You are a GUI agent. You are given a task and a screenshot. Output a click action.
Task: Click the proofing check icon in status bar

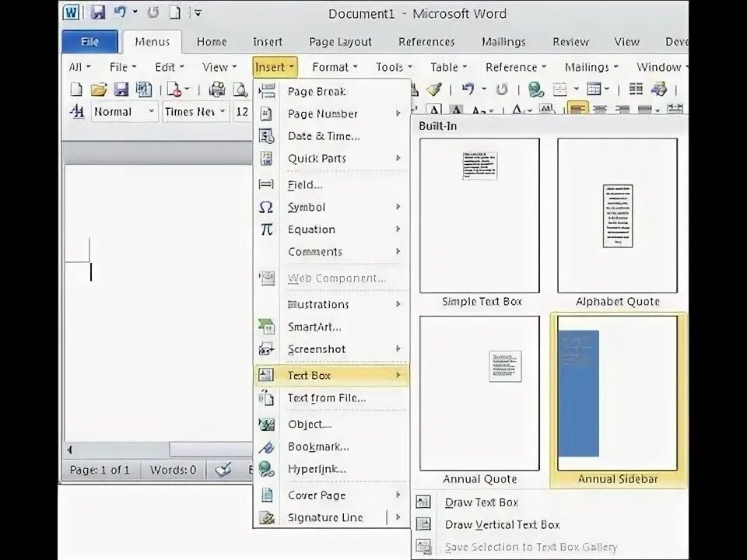[x=223, y=470]
